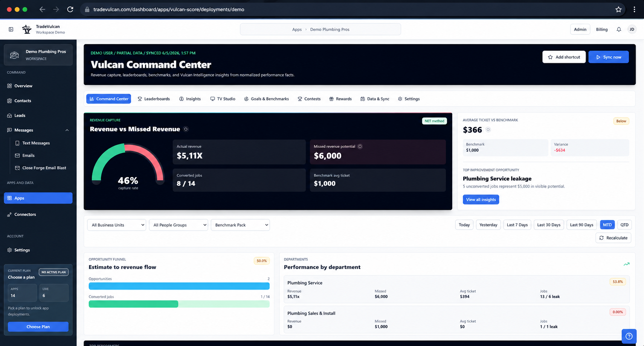
Task: Switch to TV Studio tab
Action: pos(223,99)
